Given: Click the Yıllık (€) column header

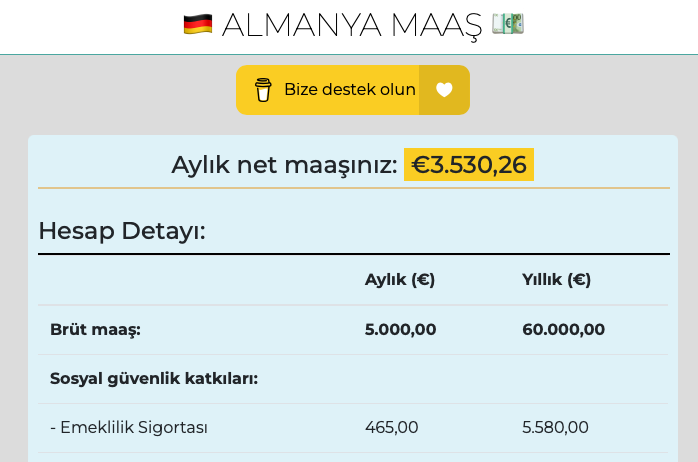Looking at the screenshot, I should pyautogui.click(x=556, y=280).
